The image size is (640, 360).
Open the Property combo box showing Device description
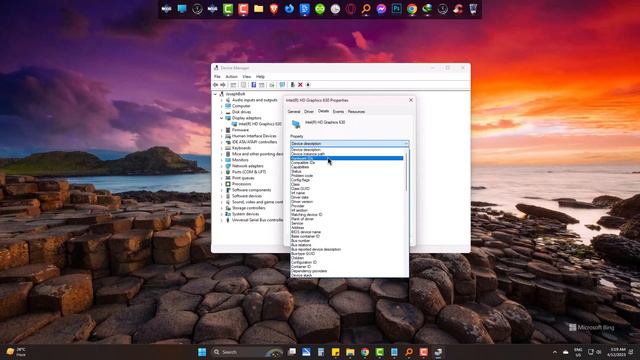coord(349,144)
